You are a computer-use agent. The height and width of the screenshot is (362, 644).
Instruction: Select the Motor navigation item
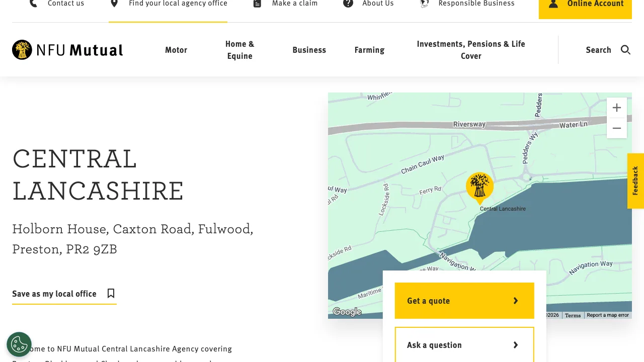(x=176, y=50)
